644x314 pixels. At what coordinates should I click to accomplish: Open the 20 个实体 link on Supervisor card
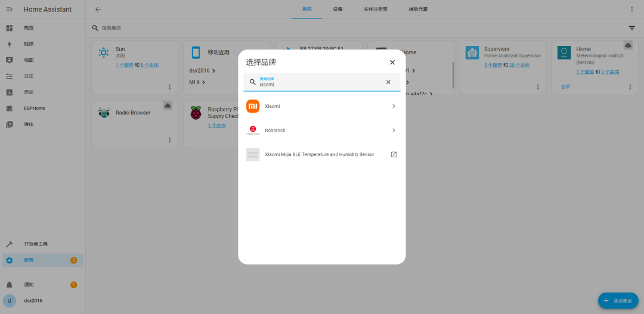pyautogui.click(x=519, y=65)
